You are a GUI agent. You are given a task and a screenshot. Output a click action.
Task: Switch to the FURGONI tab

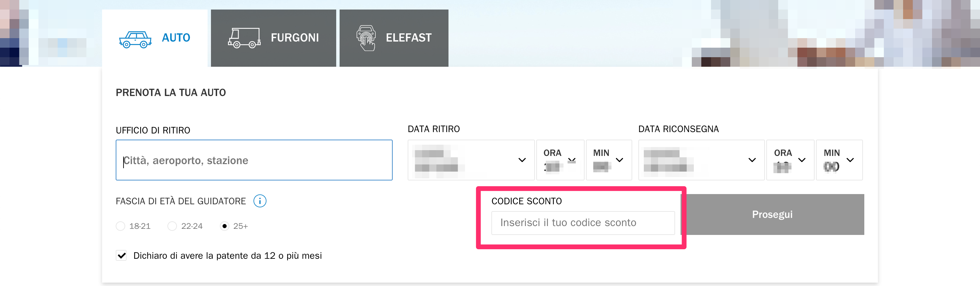click(273, 38)
